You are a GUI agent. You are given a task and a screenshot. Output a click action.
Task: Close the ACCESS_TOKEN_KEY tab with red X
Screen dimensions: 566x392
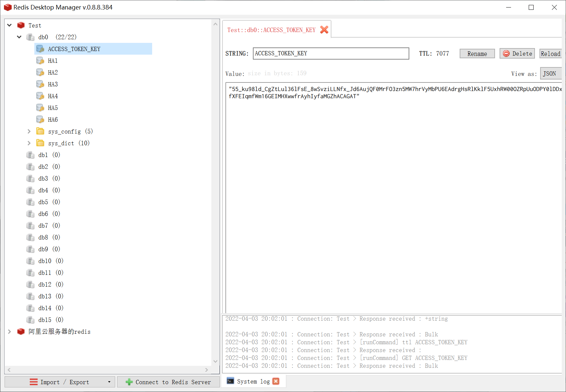click(324, 30)
